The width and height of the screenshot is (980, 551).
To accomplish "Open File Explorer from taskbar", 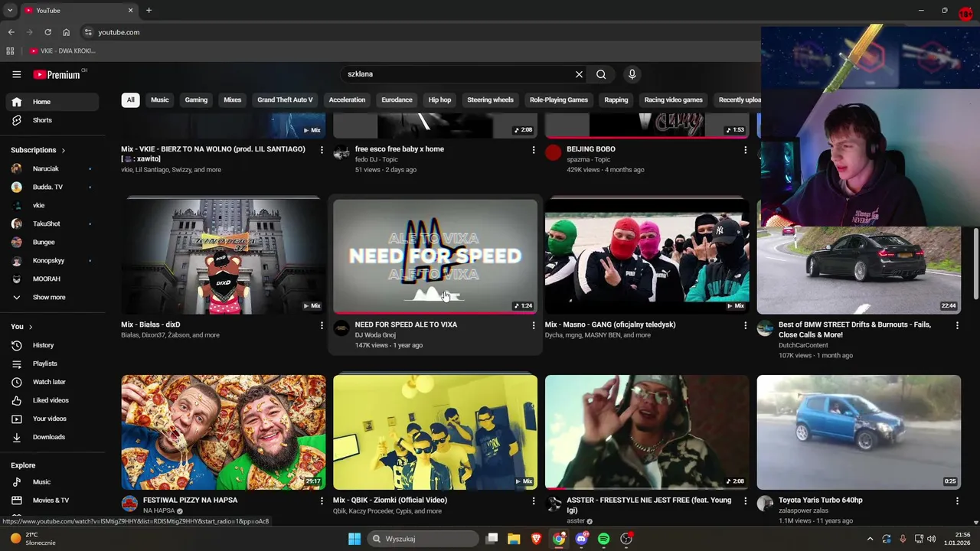I will pyautogui.click(x=514, y=539).
